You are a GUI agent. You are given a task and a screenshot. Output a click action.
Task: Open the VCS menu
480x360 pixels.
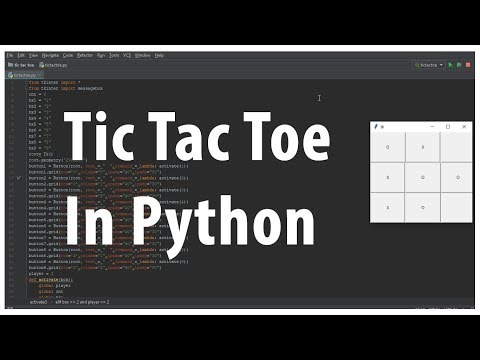127,55
